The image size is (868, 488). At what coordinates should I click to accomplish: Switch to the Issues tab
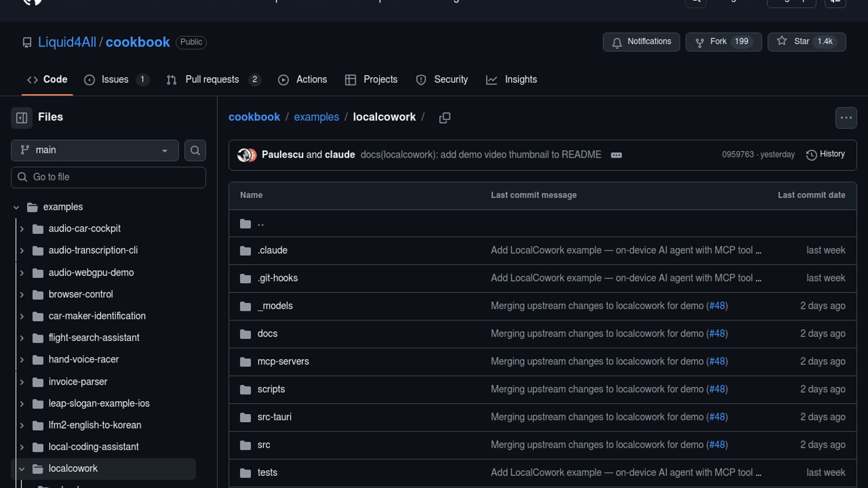[115, 80]
